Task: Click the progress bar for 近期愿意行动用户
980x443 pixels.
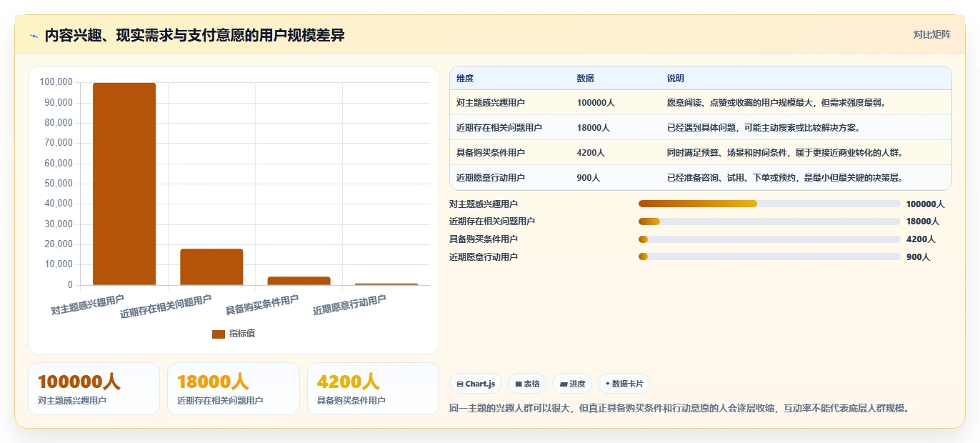Action: (769, 257)
